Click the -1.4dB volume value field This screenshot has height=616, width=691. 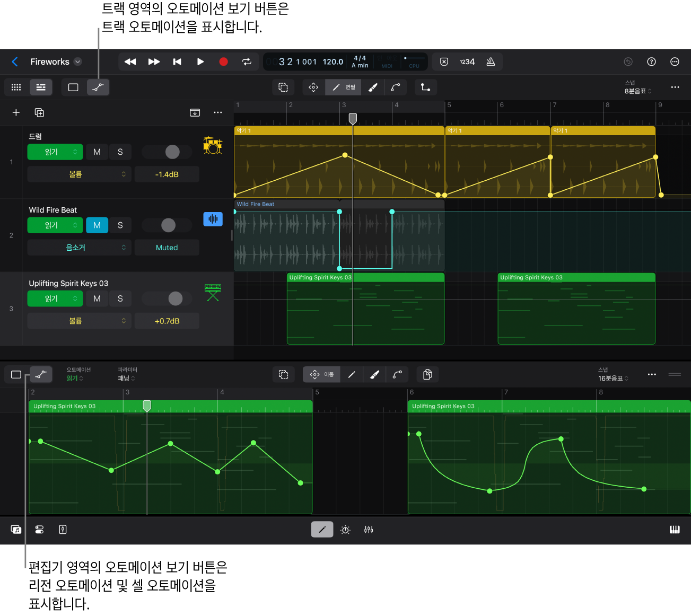[x=167, y=174]
